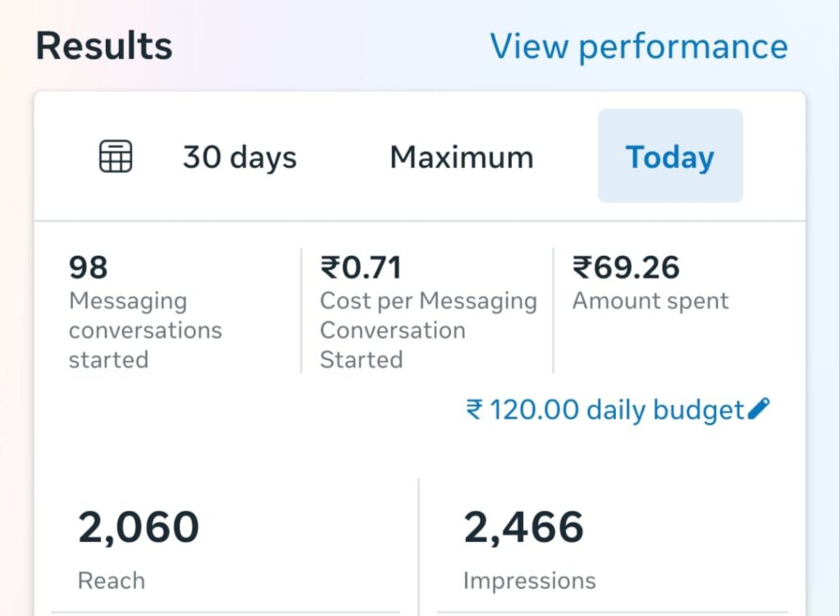Open the View performance link
Screen dimensions: 840x616
pos(639,47)
